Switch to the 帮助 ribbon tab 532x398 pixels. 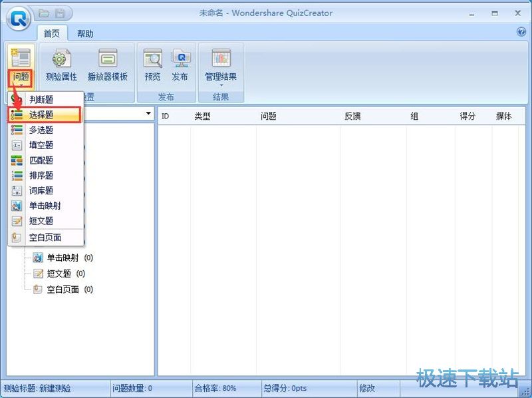tap(85, 34)
